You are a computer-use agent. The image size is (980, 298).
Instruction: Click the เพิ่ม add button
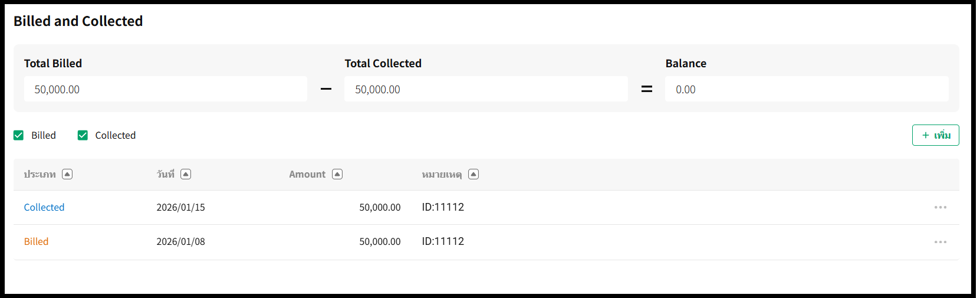tap(935, 135)
